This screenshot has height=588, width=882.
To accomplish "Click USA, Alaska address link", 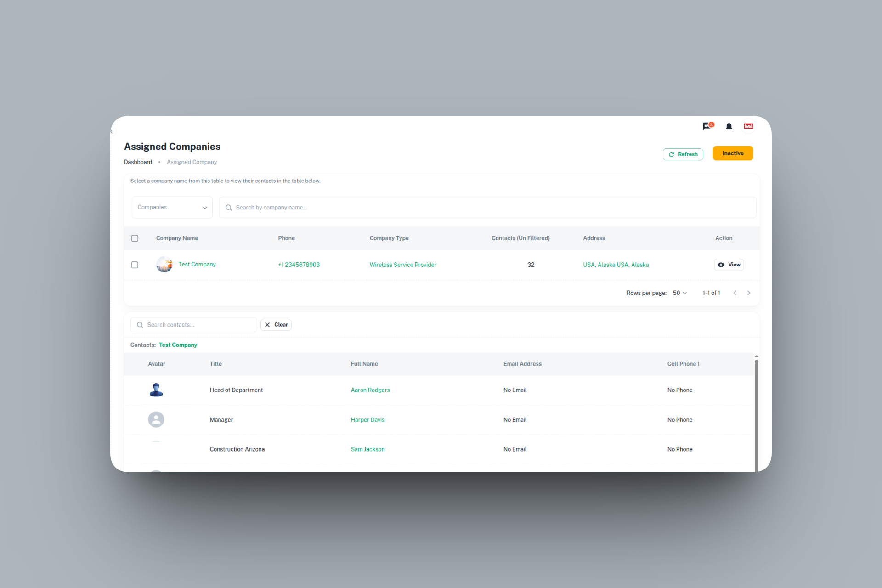I will tap(616, 265).
